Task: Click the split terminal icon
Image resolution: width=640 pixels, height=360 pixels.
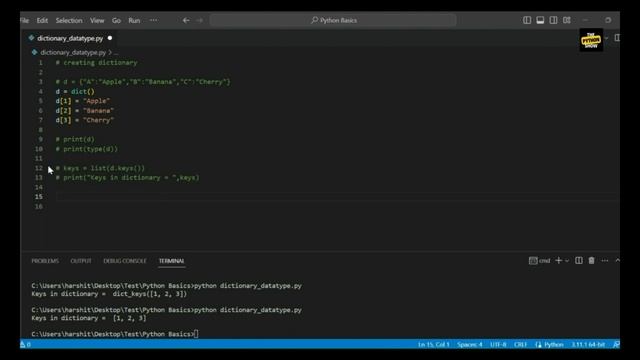Action: (579, 260)
